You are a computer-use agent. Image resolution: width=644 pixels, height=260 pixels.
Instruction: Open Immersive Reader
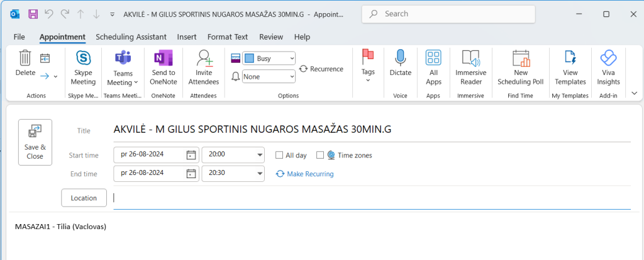coord(470,68)
